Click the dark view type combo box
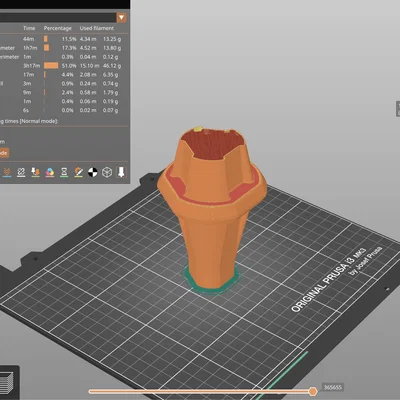The image size is (400, 400). (x=63, y=18)
